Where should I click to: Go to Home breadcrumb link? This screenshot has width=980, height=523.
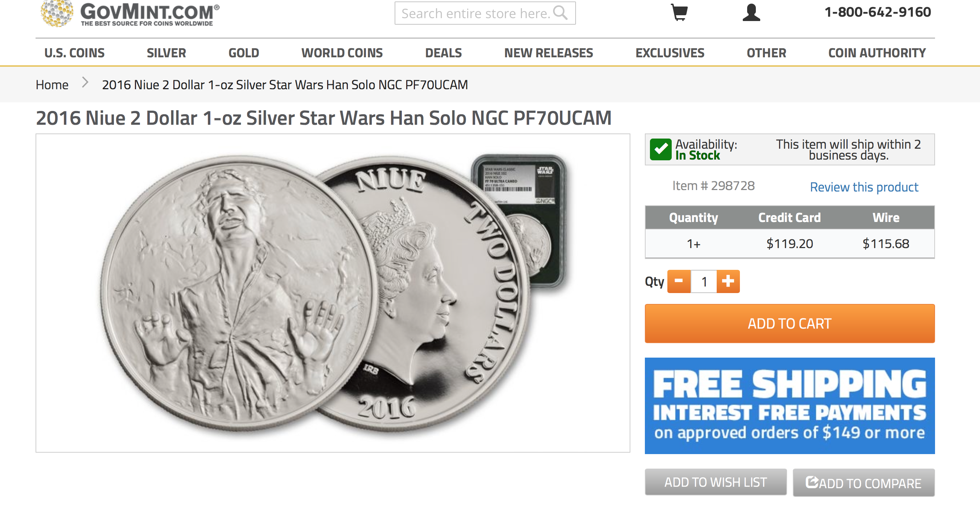[x=52, y=85]
